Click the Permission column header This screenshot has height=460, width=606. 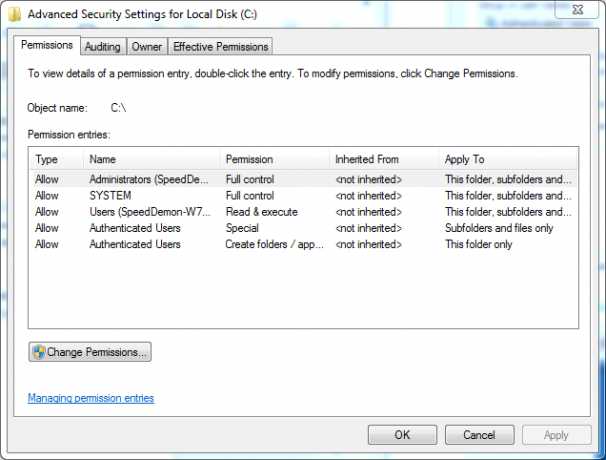[x=274, y=159]
